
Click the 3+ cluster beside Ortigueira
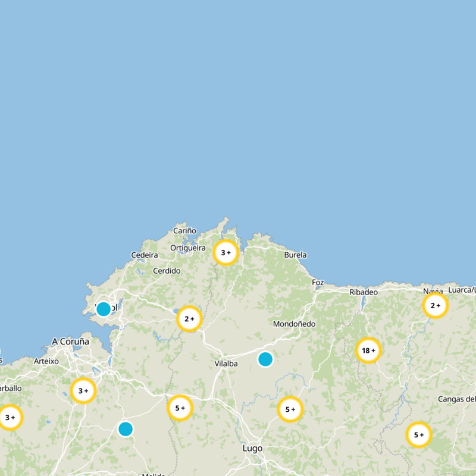tap(226, 252)
